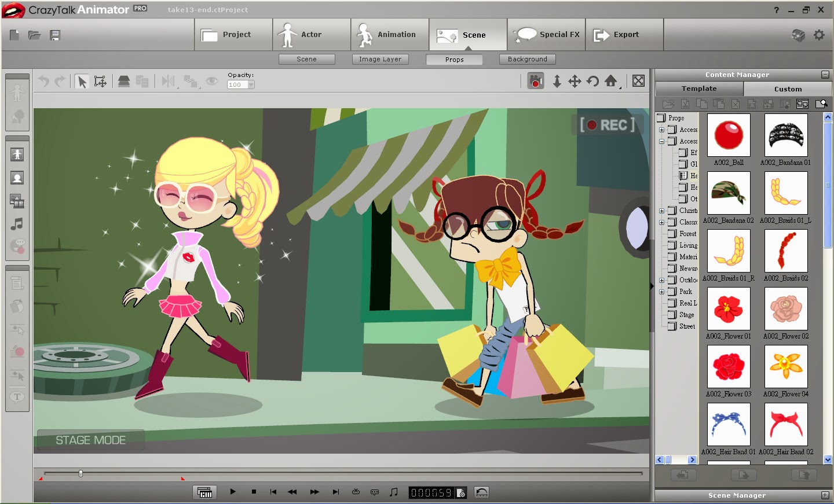Step to the previous frame
Screen dimensions: 834x504
pyautogui.click(x=292, y=492)
